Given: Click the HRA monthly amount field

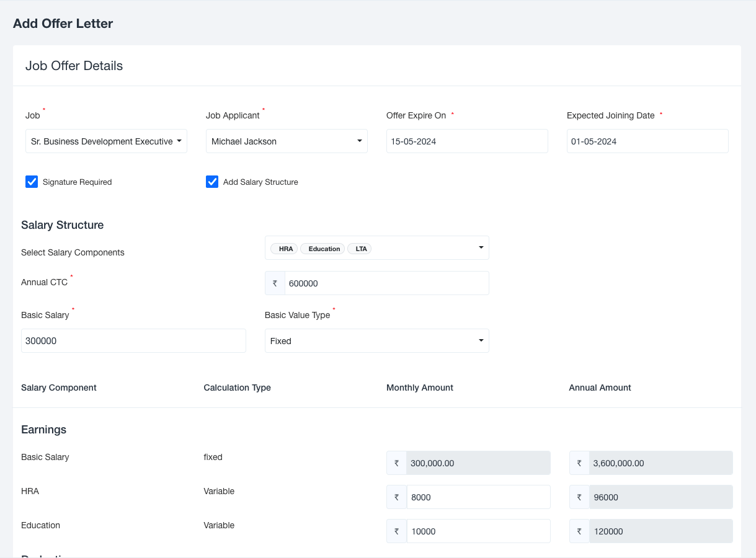Looking at the screenshot, I should (478, 497).
